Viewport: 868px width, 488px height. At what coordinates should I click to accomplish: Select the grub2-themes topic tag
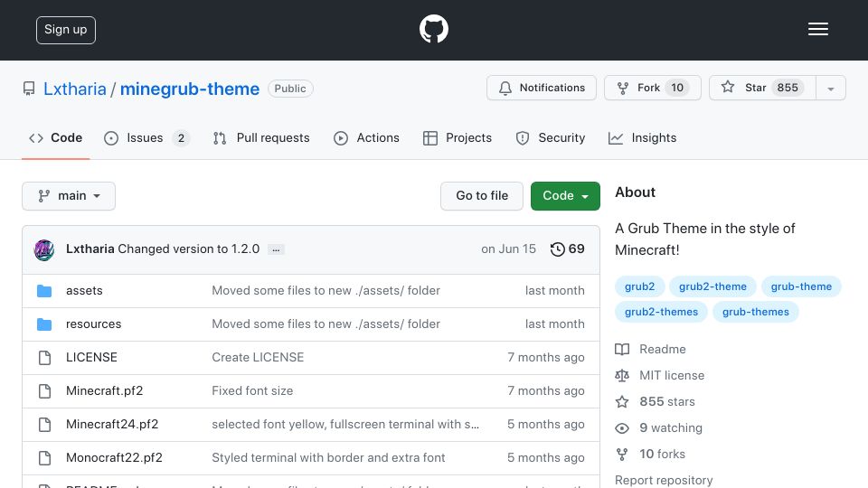point(661,312)
